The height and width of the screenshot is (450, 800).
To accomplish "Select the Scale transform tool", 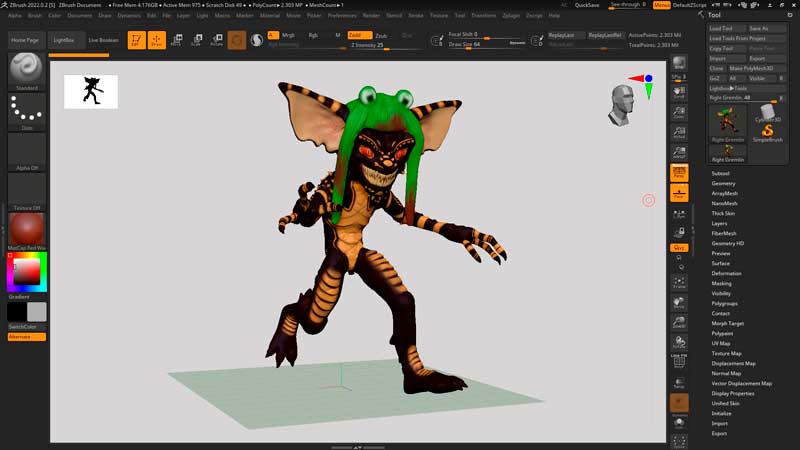I will [x=196, y=40].
